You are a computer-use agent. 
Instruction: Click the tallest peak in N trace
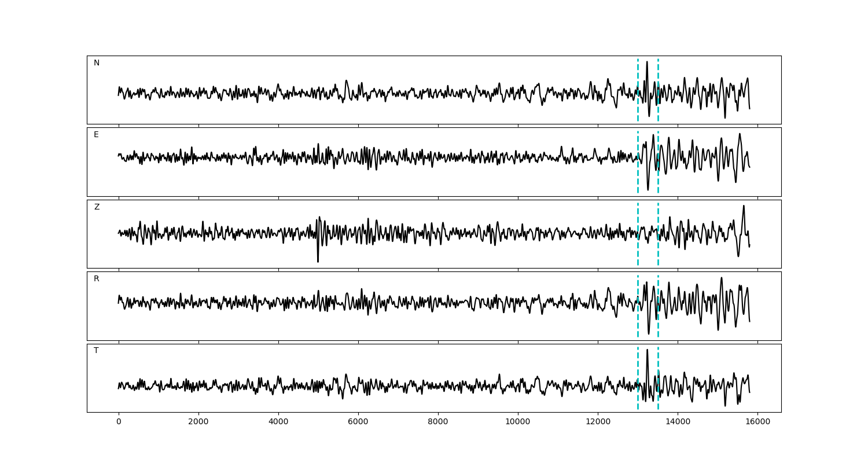point(647,63)
